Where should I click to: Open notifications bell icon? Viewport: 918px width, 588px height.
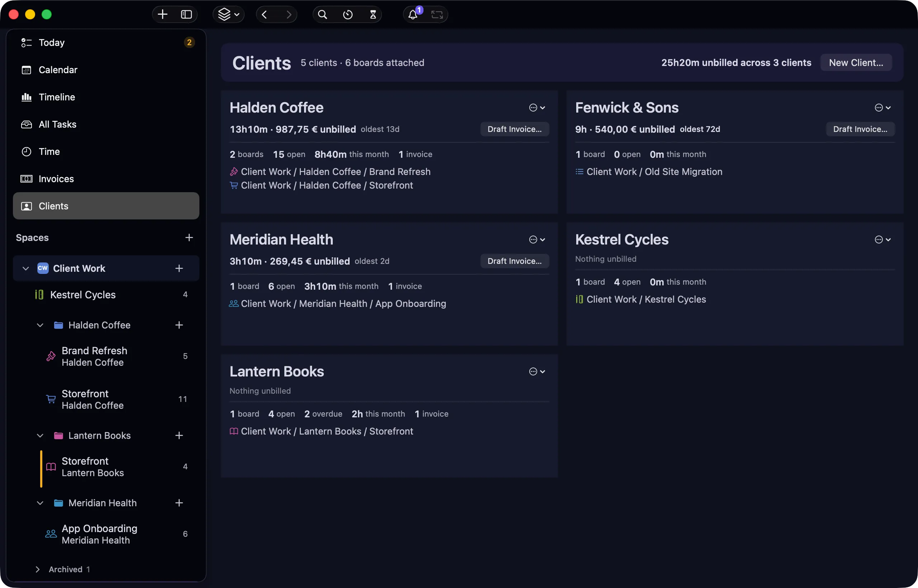click(413, 14)
